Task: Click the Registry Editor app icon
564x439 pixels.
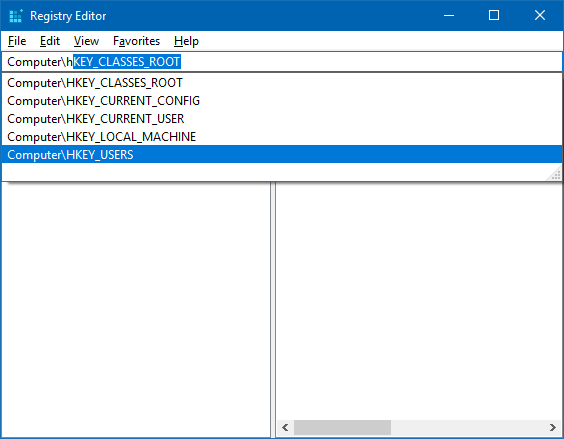Action: click(16, 16)
